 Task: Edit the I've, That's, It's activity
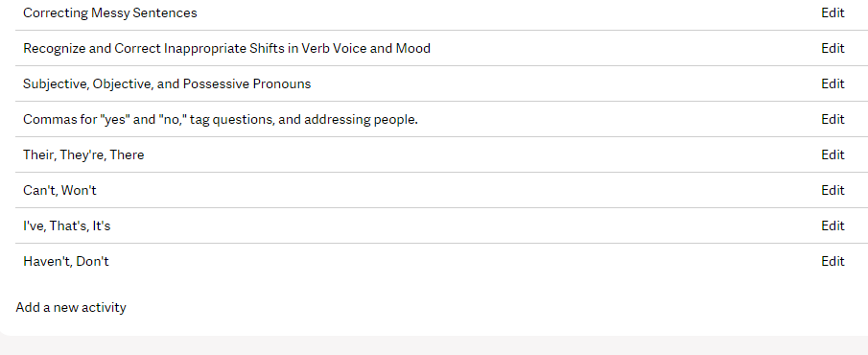[x=833, y=225]
